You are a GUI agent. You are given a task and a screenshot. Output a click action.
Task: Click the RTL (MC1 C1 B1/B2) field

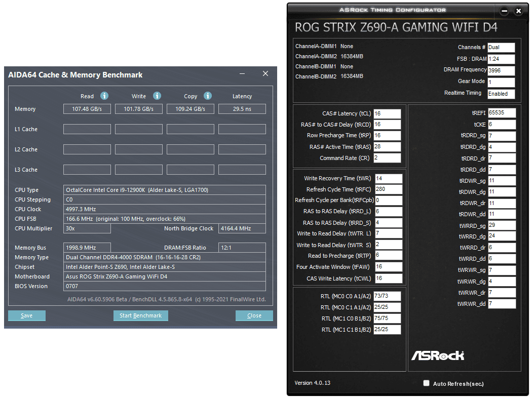[387, 330]
